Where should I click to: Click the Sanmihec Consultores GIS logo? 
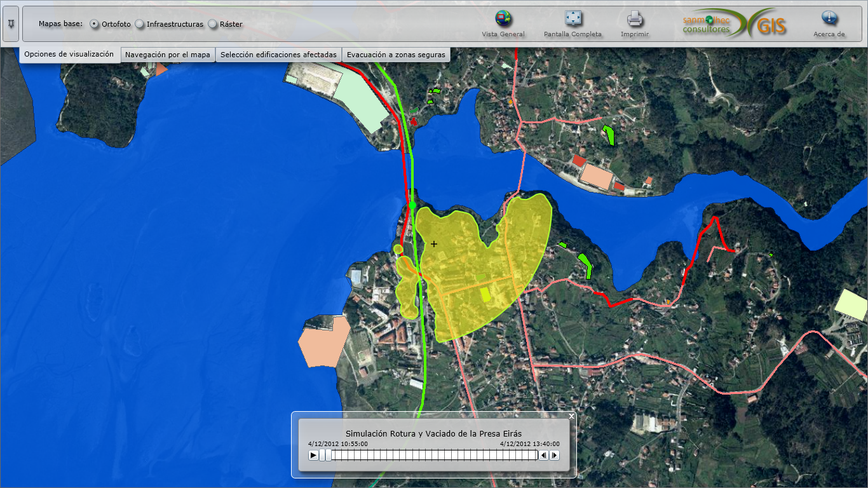(x=734, y=24)
